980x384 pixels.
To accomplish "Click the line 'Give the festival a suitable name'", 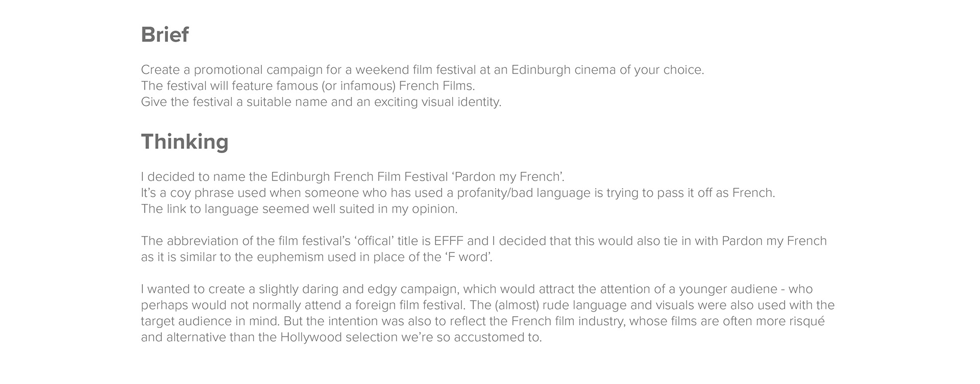I will point(321,102).
